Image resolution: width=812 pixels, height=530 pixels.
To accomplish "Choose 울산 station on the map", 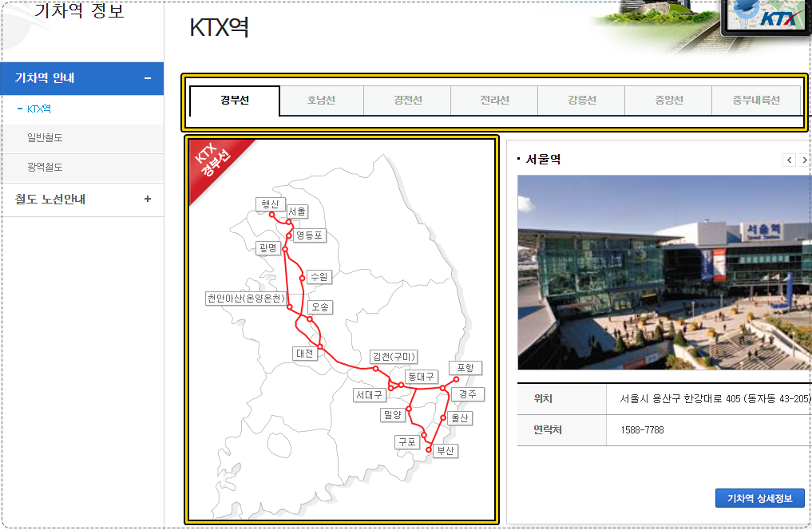I will pos(460,417).
